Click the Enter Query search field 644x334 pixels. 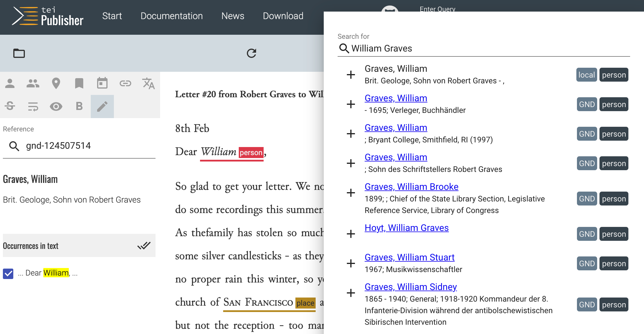(437, 9)
